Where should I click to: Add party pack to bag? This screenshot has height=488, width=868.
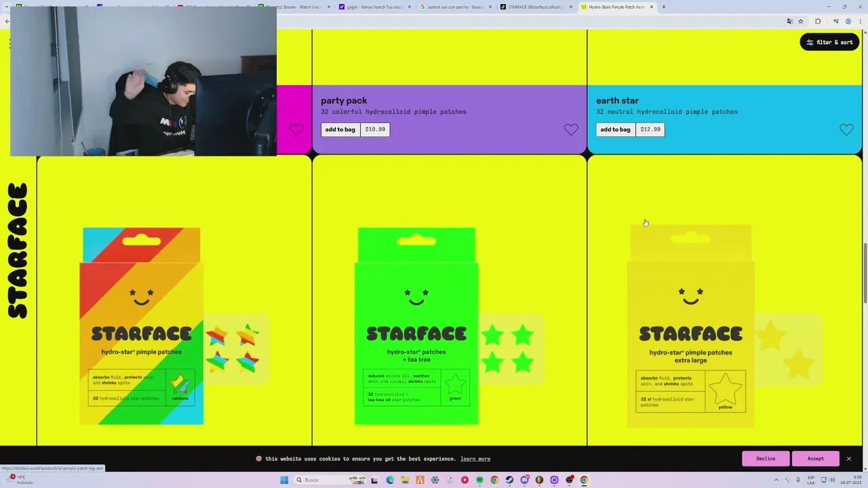tap(340, 129)
